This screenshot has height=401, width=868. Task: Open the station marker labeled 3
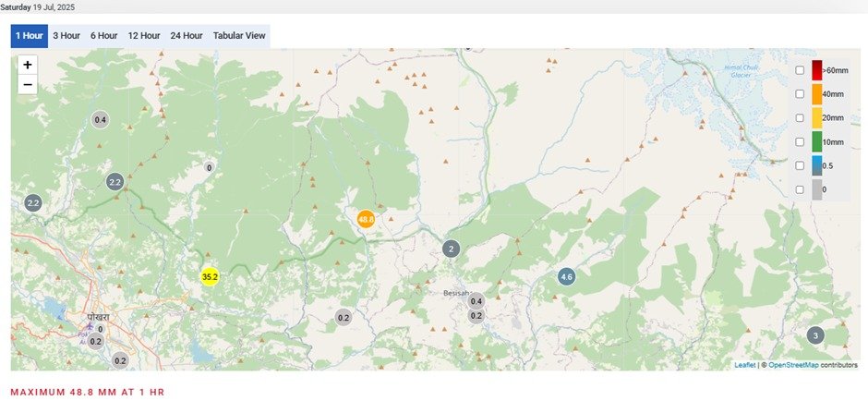[x=814, y=335]
